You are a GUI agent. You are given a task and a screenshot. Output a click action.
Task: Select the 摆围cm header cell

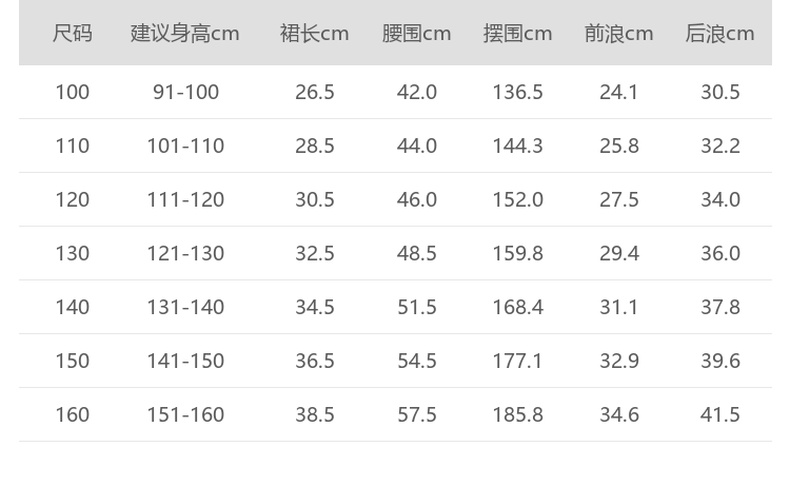[517, 33]
